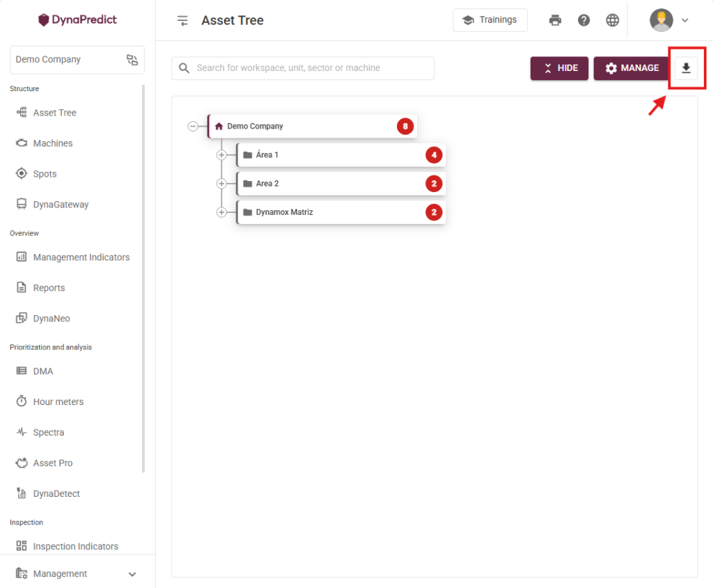Click the folder icon on Área 1

point(247,155)
